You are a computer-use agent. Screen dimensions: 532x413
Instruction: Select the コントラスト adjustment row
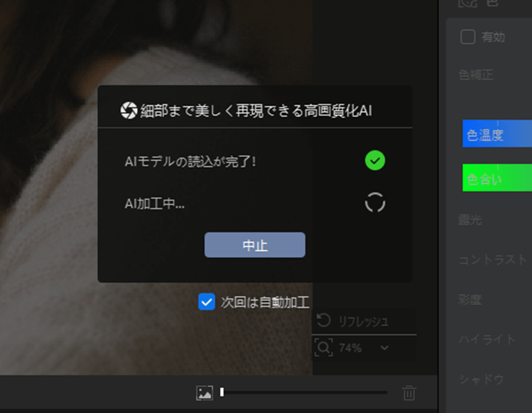[494, 260]
